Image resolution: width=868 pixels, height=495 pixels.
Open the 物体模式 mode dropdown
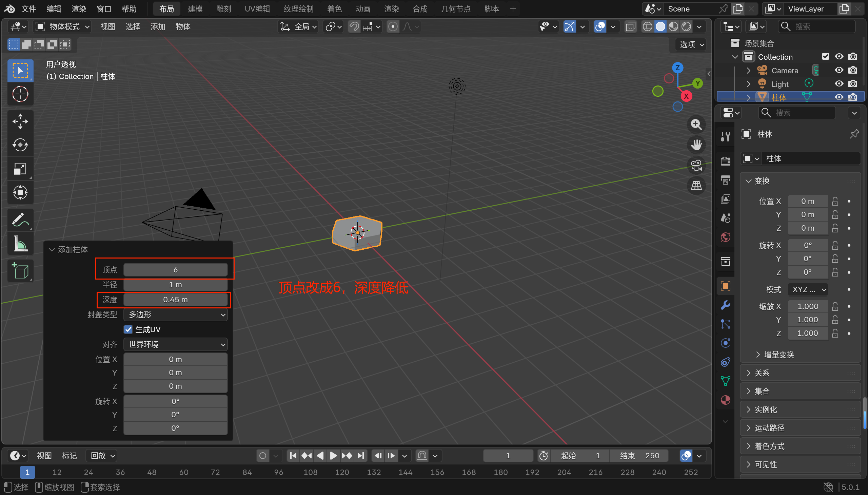pyautogui.click(x=63, y=26)
